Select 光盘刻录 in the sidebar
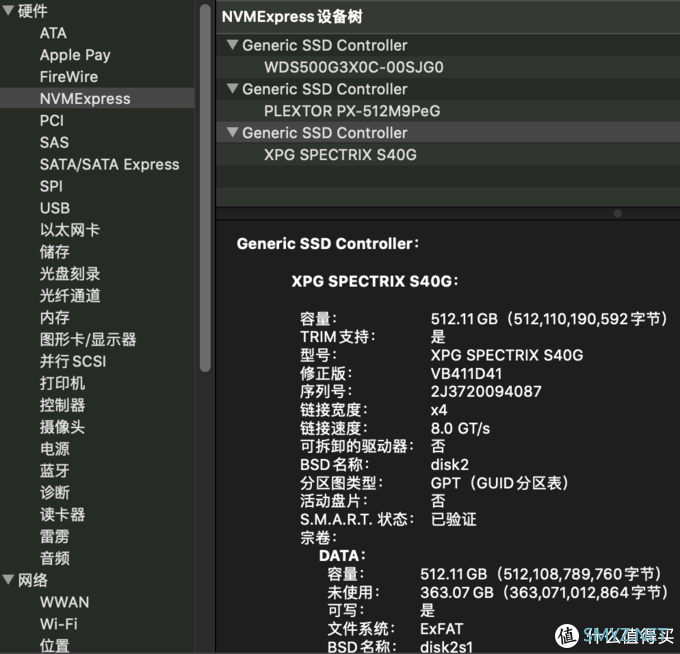Screen dimensions: 680x654 click(70, 274)
